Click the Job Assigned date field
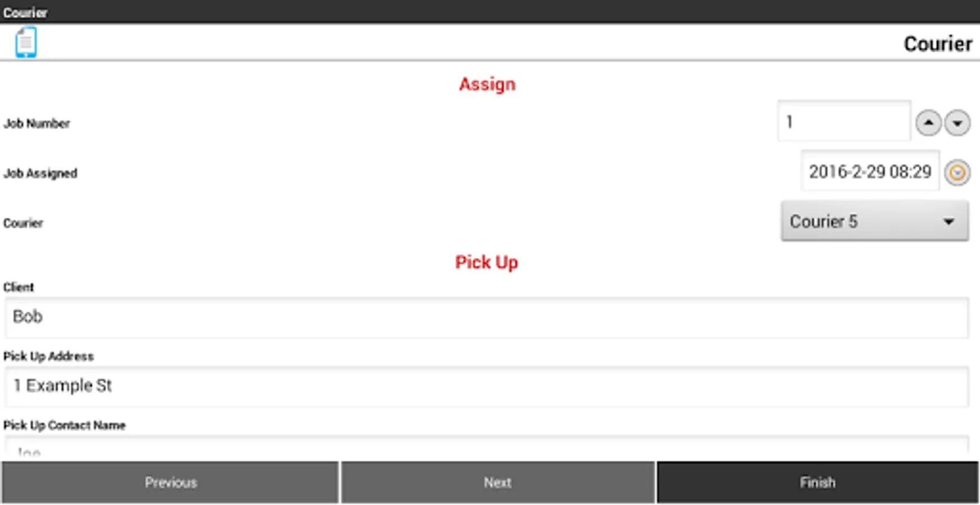 (x=870, y=172)
